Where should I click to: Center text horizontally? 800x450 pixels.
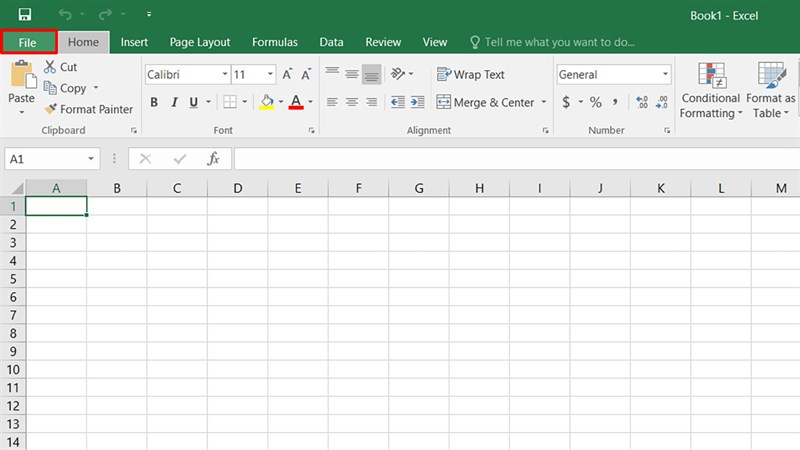point(352,102)
